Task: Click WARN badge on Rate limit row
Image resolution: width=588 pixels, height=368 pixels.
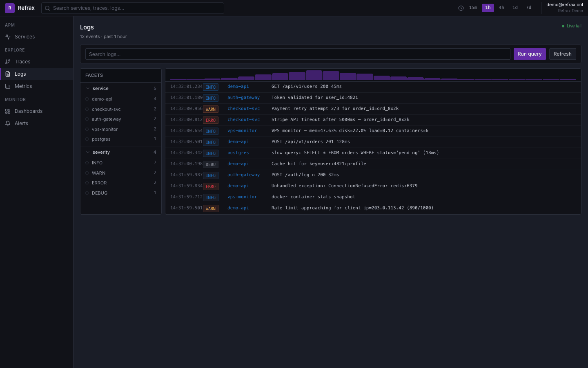Action: (211, 209)
